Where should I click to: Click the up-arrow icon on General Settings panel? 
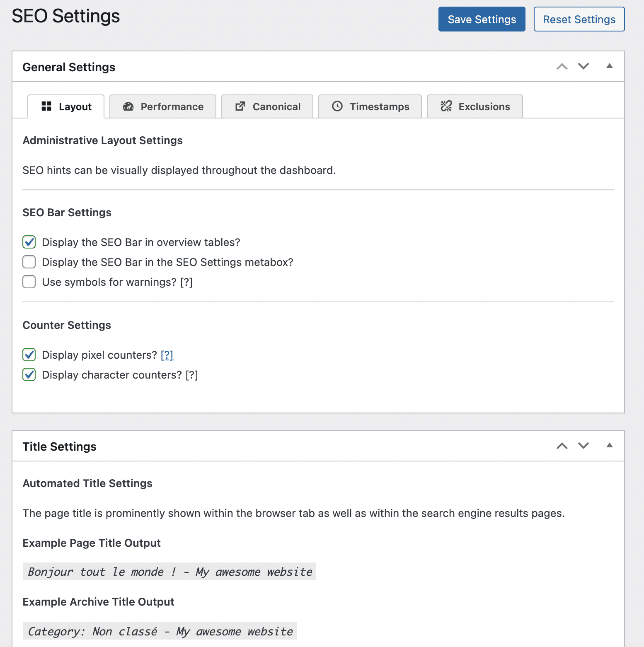pos(562,66)
